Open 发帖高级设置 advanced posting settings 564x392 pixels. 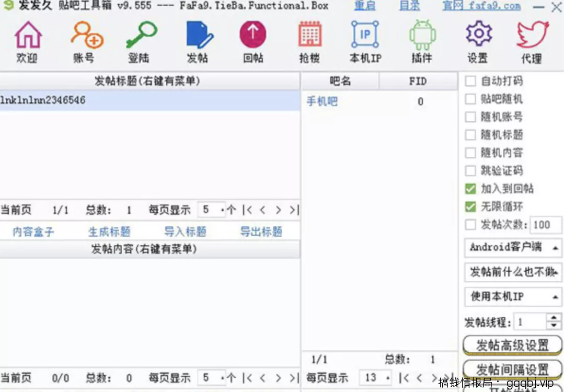pyautogui.click(x=512, y=344)
